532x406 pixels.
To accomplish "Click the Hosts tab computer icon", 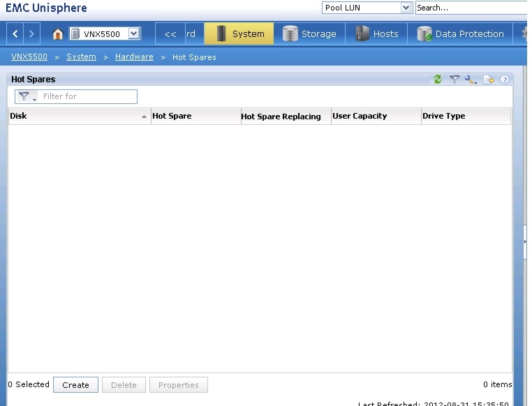I will point(362,33).
